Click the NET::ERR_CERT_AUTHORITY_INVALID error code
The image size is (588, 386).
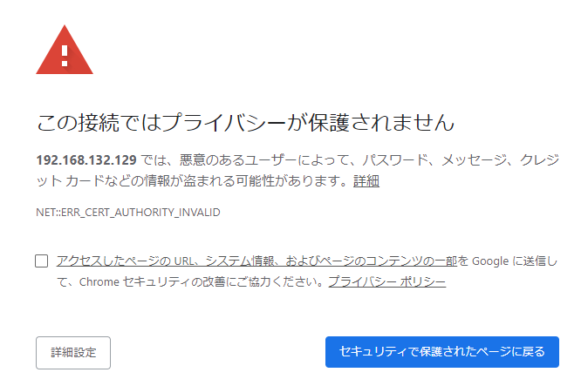tap(128, 213)
